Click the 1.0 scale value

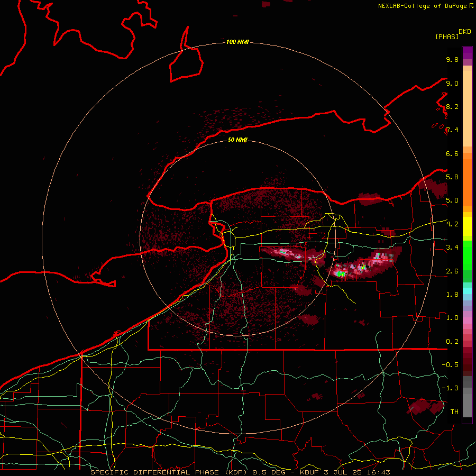pyautogui.click(x=452, y=318)
